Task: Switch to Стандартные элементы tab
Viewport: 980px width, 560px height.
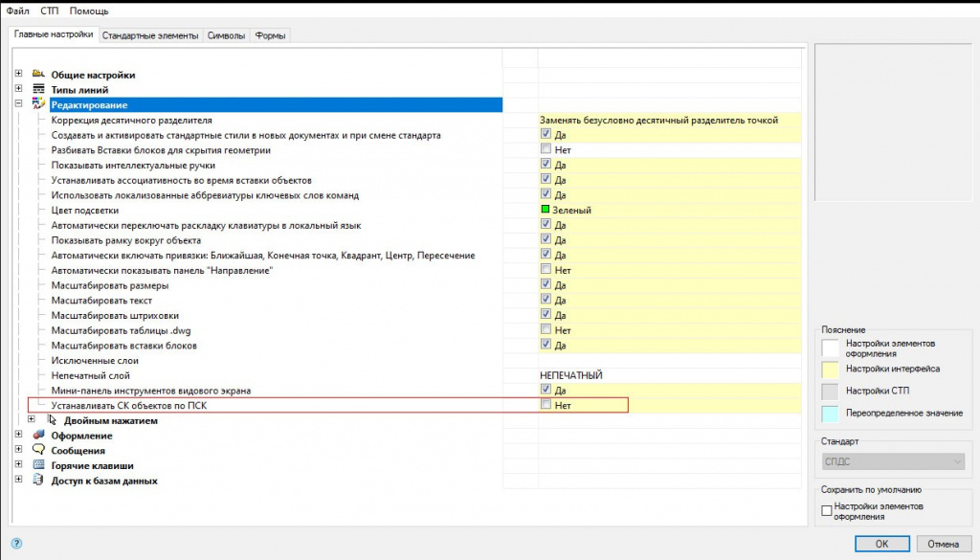Action: pyautogui.click(x=150, y=35)
